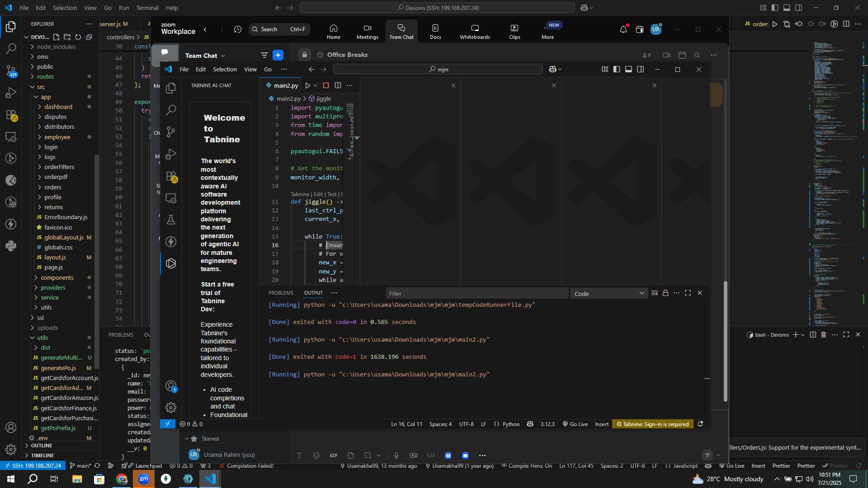868x488 pixels.
Task: Start new chat with plus button
Action: pyautogui.click(x=278, y=55)
